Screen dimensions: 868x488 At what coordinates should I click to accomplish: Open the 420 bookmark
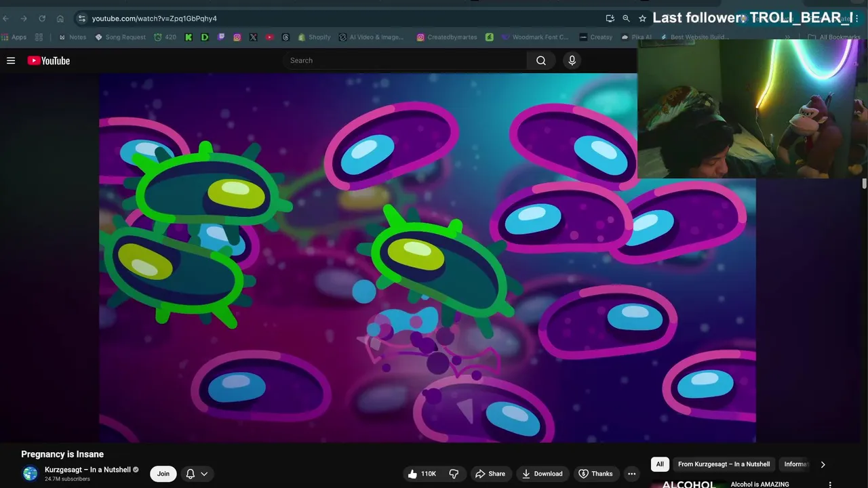pos(165,37)
